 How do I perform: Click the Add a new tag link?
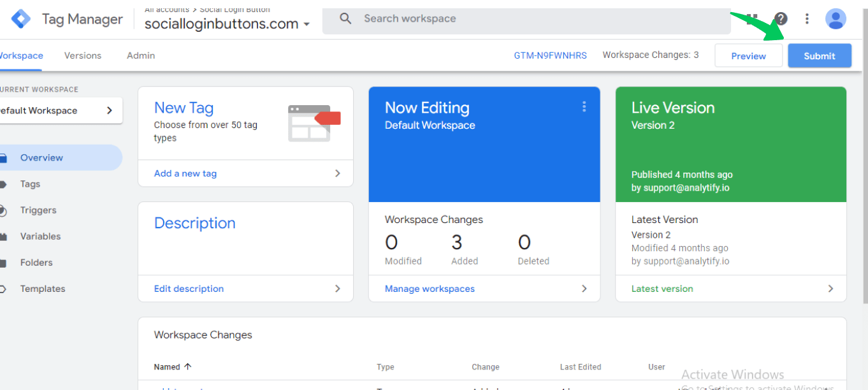click(185, 173)
